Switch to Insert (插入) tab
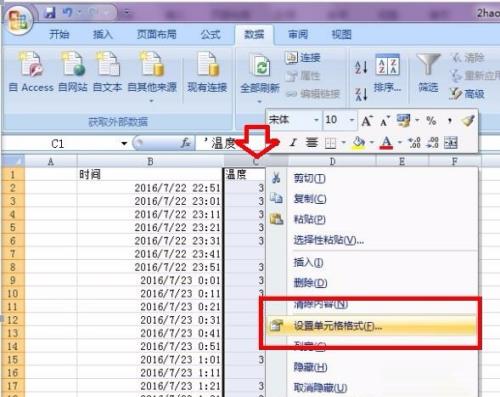Screen dimensions: 500x397 click(102, 34)
